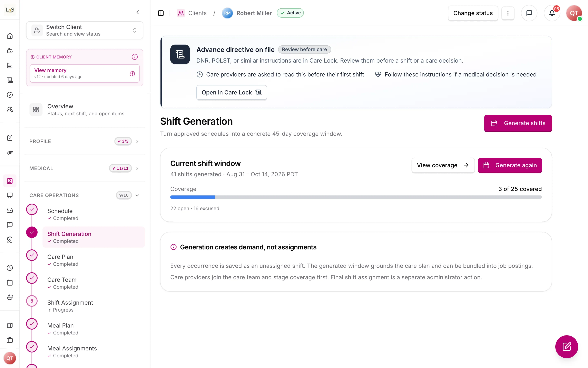Click the Client Memory info icon

135,57
